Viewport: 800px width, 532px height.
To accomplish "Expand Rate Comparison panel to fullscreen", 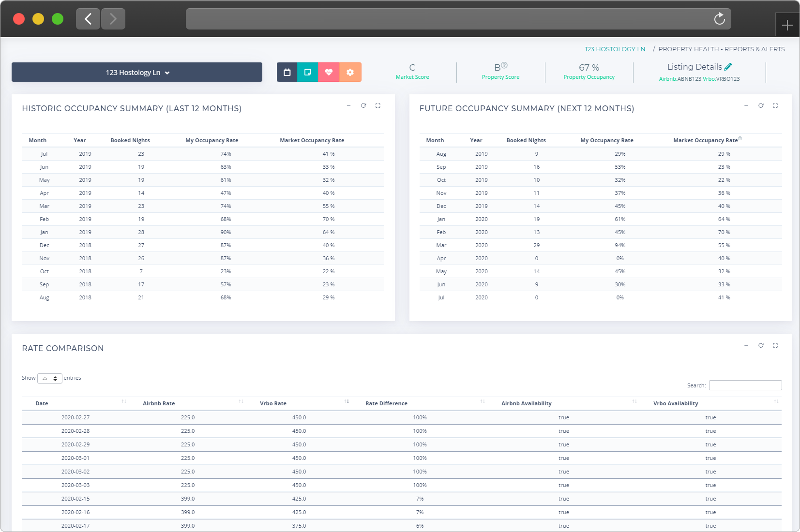I will [x=775, y=345].
